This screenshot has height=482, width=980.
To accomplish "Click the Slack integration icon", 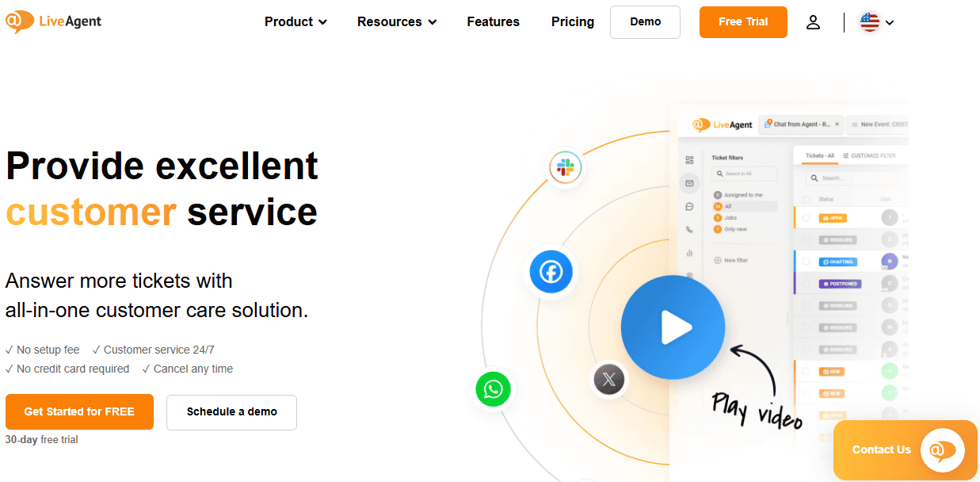I will tap(565, 167).
